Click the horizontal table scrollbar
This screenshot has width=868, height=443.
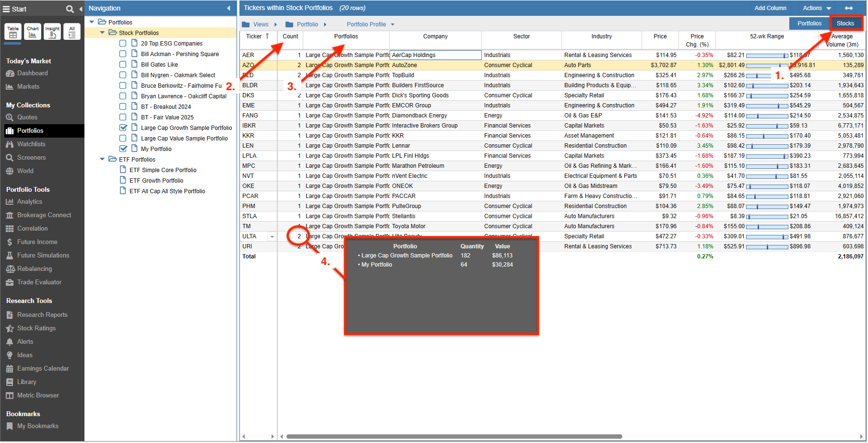(x=454, y=437)
